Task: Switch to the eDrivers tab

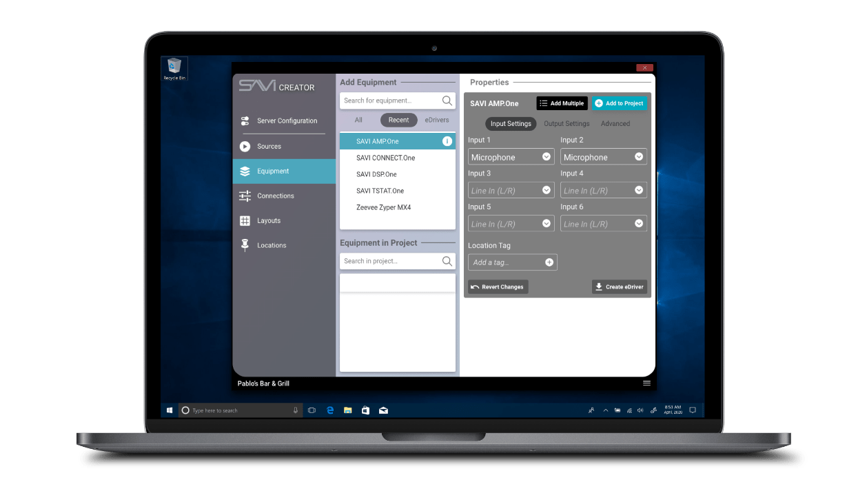Action: pyautogui.click(x=437, y=120)
